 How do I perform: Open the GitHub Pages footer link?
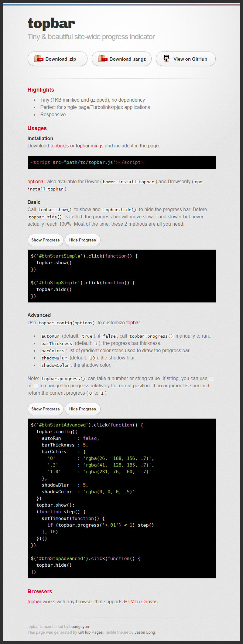tap(91, 632)
